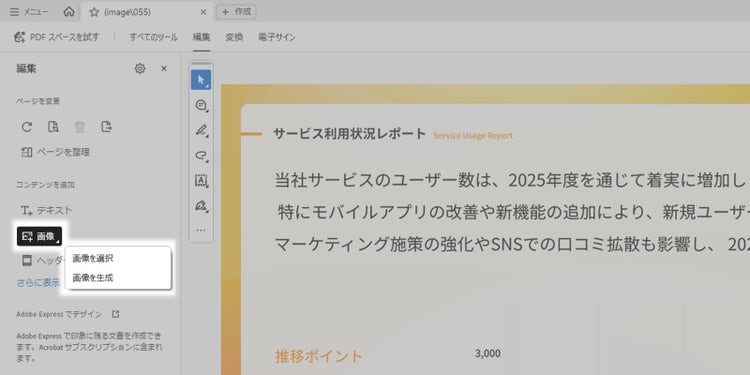Click the 推移ポイント heading
This screenshot has height=375, width=750.
click(x=319, y=356)
